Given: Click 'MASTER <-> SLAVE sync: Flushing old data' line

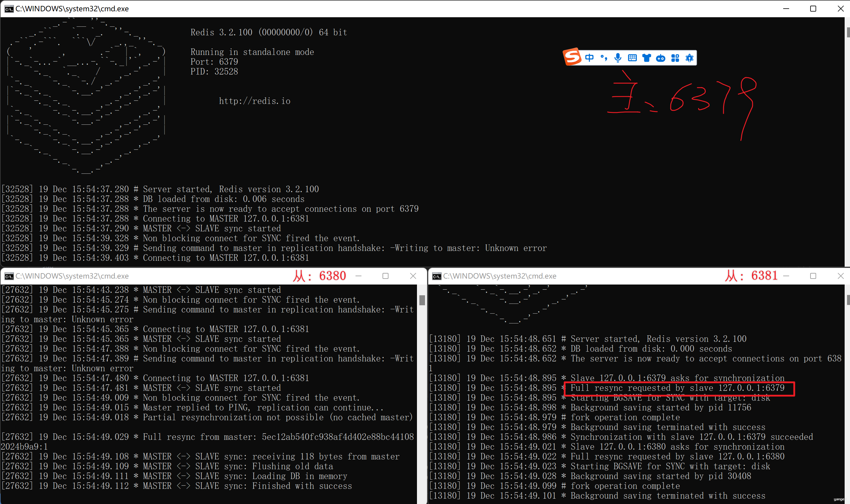Looking at the screenshot, I should click(167, 466).
